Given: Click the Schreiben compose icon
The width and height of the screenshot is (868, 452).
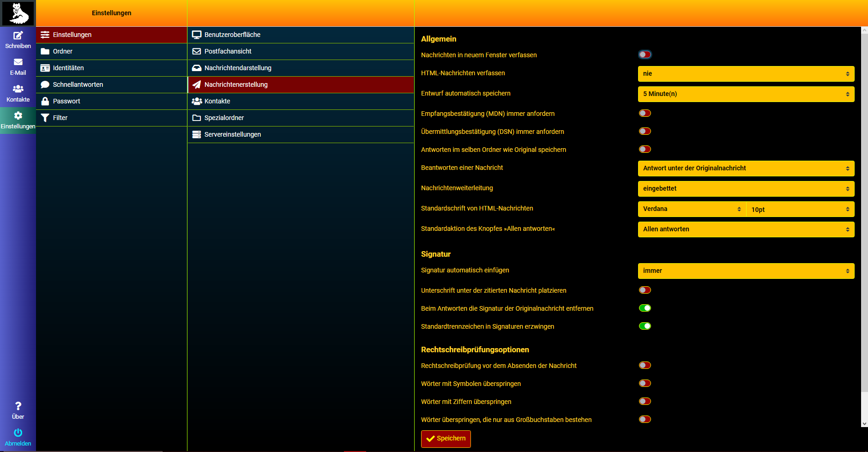Looking at the screenshot, I should 18,36.
